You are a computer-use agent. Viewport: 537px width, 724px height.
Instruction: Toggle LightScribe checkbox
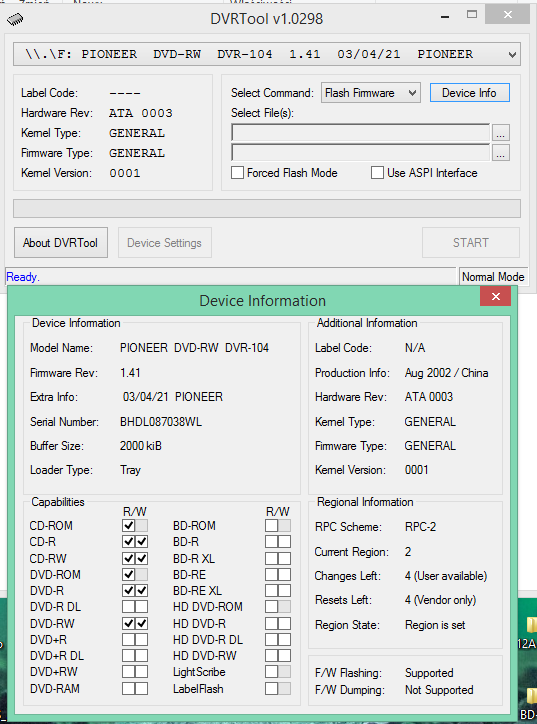click(272, 672)
